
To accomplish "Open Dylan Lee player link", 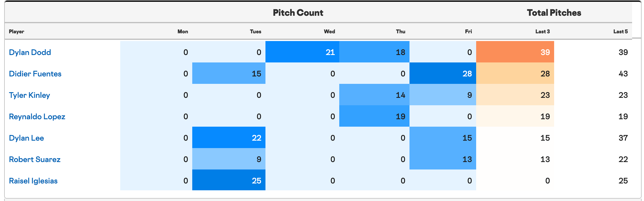I will coord(26,138).
